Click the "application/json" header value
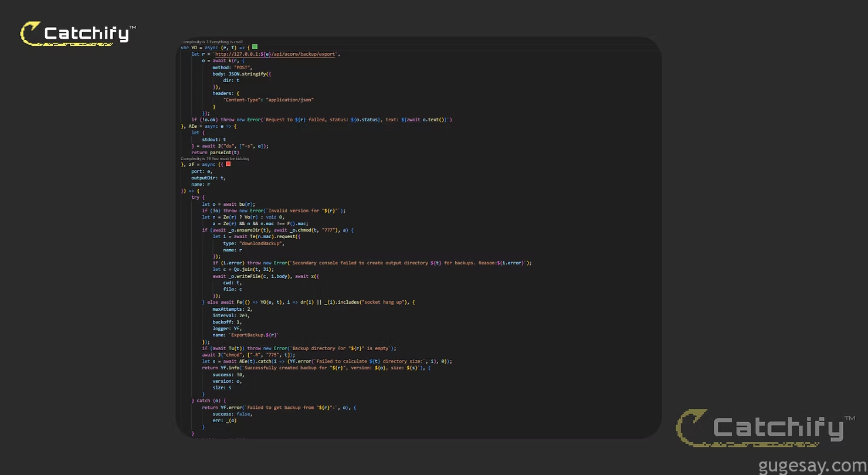Viewport: 868px width, 475px height. (x=290, y=100)
